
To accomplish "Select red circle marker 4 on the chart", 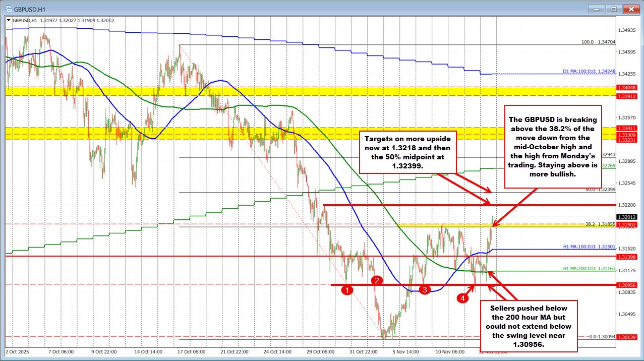I will pos(463,297).
